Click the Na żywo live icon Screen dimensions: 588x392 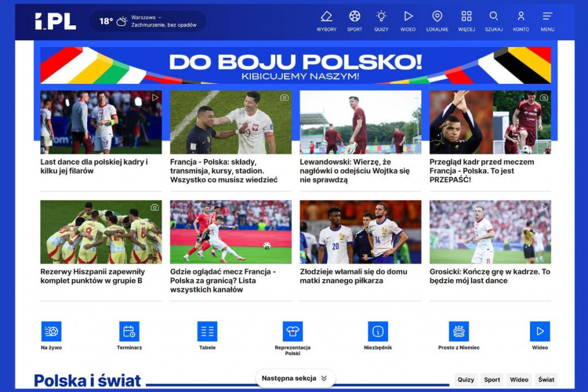coord(51,331)
